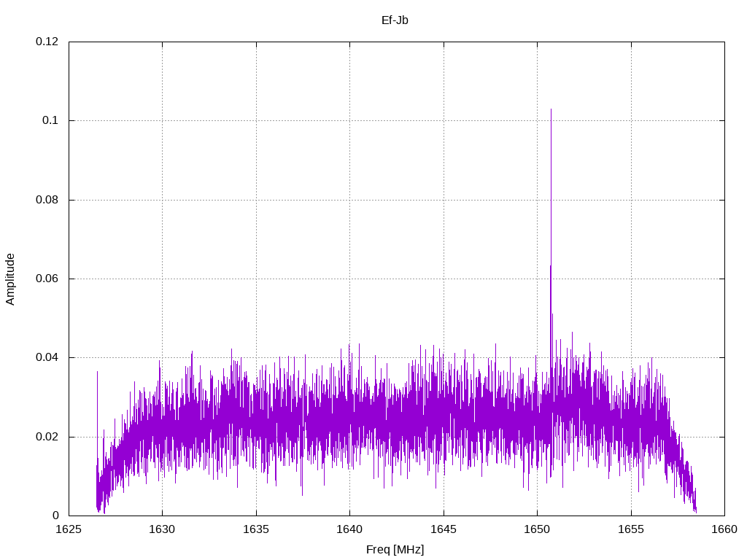Click the 1640 x-axis tick label
Screen dimensions: 747x560
click(349, 529)
